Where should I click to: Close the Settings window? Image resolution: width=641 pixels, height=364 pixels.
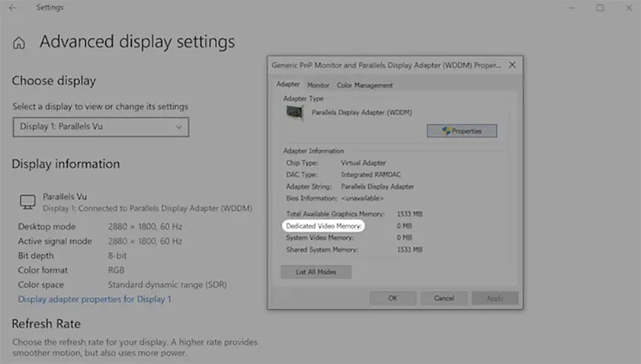click(629, 8)
